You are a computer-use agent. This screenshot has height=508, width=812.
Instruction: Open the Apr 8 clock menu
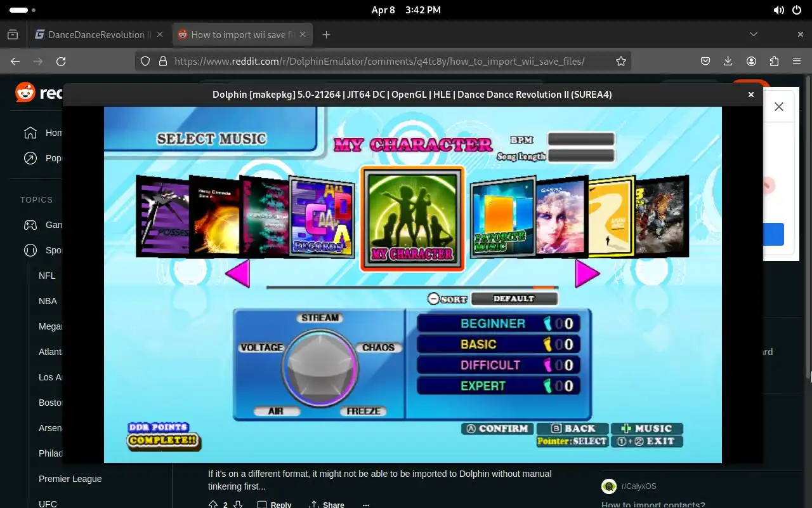(406, 10)
